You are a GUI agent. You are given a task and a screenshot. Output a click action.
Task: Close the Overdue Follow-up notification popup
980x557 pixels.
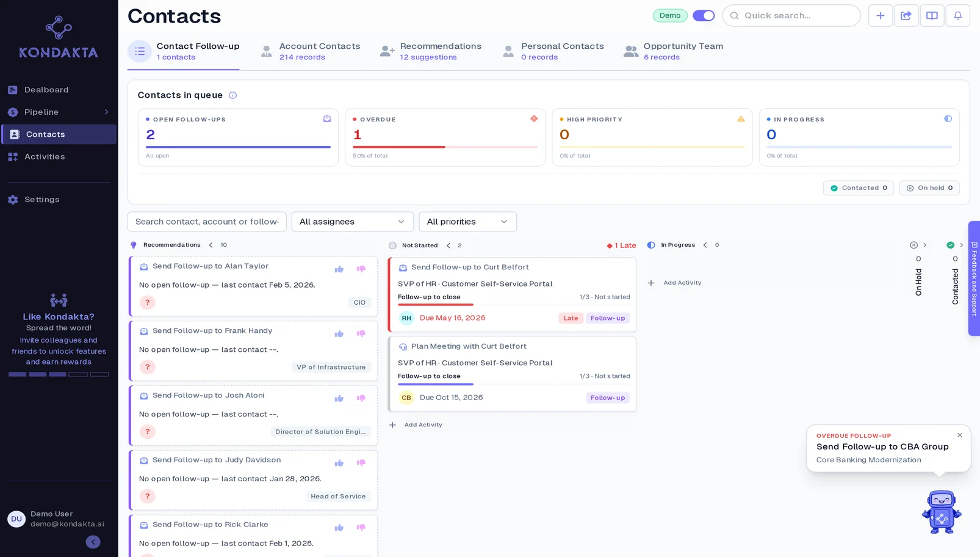[960, 435]
